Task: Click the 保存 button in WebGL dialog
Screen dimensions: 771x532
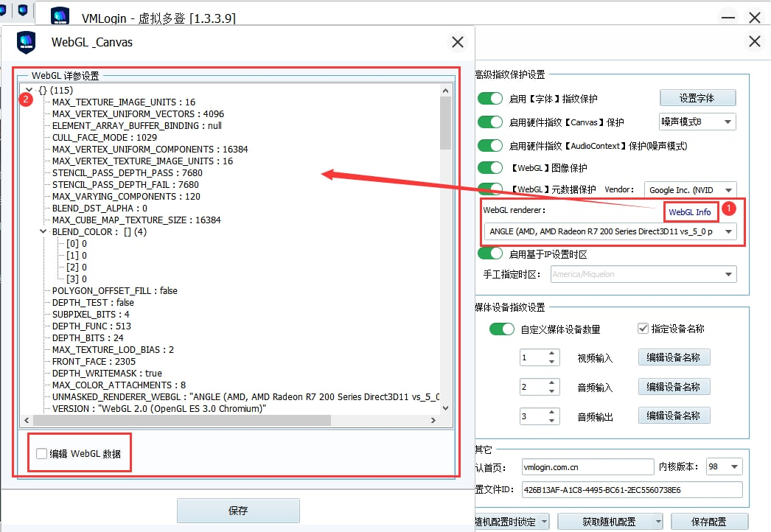Action: click(x=238, y=511)
